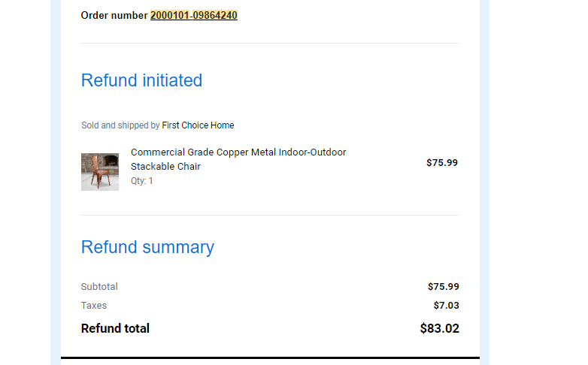The height and width of the screenshot is (365, 588).
Task: Click the Subtotal label
Action: pyautogui.click(x=99, y=287)
